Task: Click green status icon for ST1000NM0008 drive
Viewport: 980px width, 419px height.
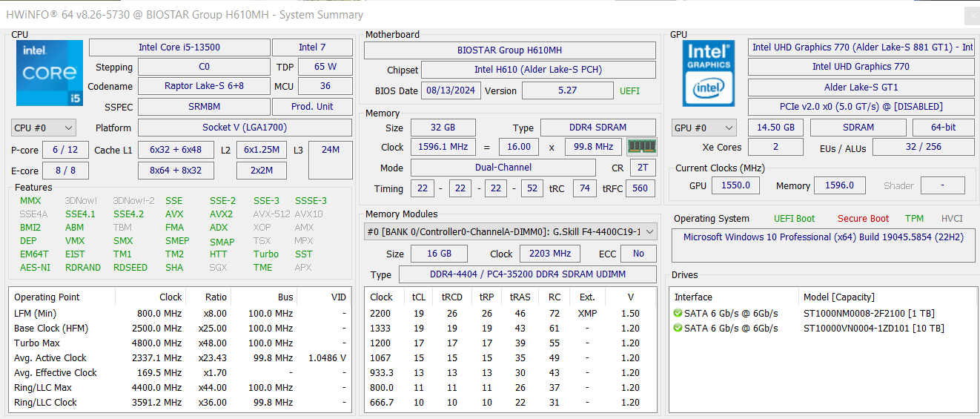Action: pyautogui.click(x=678, y=313)
